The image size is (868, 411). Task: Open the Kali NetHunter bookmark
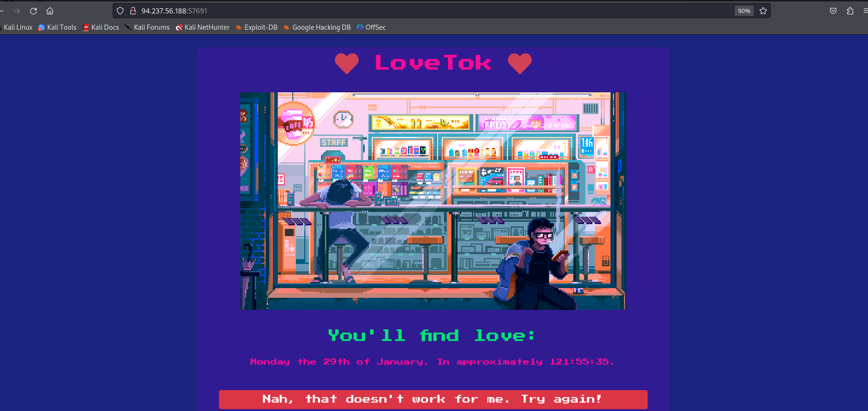203,27
